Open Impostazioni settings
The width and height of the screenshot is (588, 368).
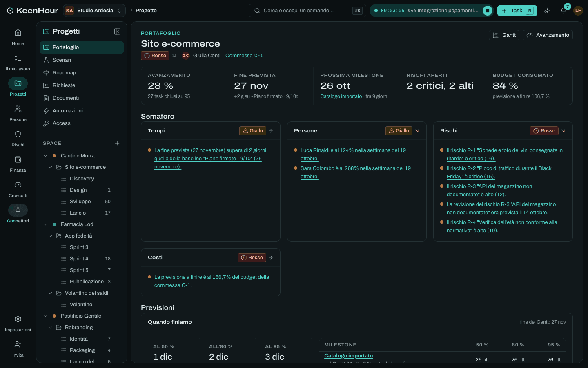pyautogui.click(x=18, y=323)
